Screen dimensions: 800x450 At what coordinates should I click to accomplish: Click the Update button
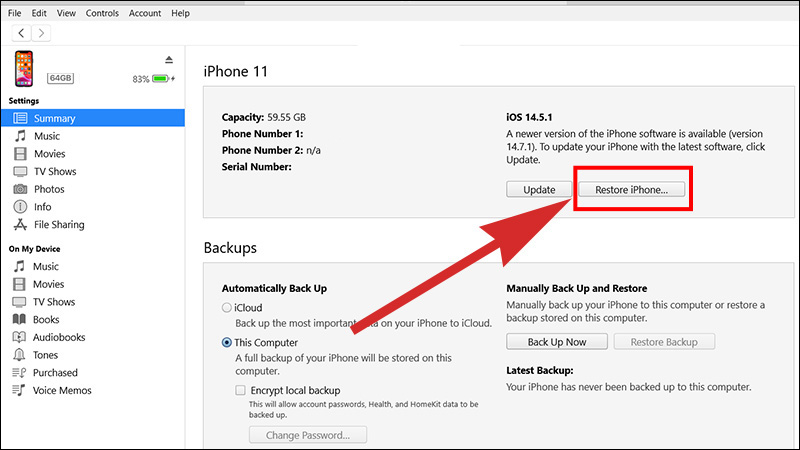538,189
